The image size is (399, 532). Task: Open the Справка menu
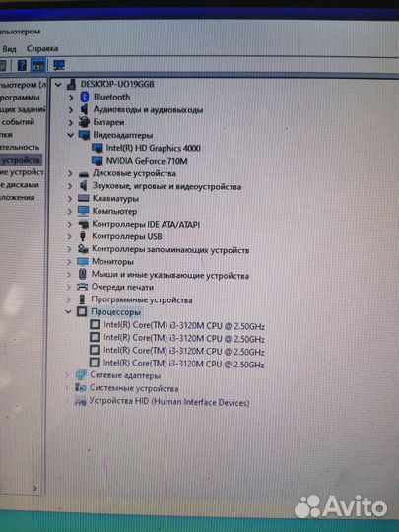[x=42, y=49]
